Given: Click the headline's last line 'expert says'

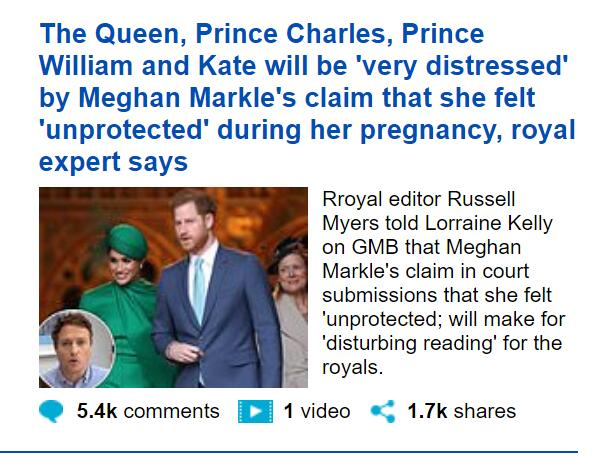Looking at the screenshot, I should (x=114, y=162).
